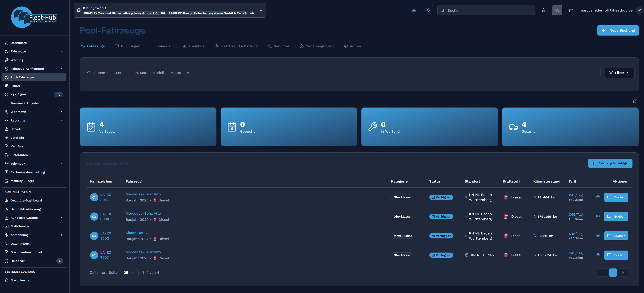Toggle the light/dark theme sun button
The width and height of the screenshot is (644, 293).
[x=557, y=10]
